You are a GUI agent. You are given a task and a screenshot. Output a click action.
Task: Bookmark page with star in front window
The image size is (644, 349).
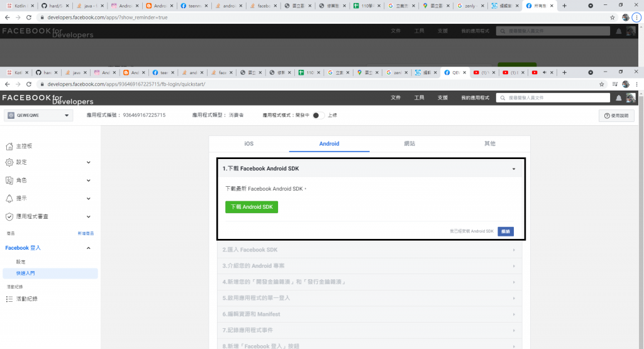602,84
